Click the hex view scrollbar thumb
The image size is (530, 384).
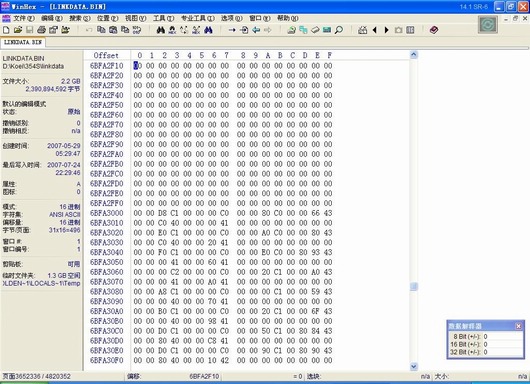point(414,287)
